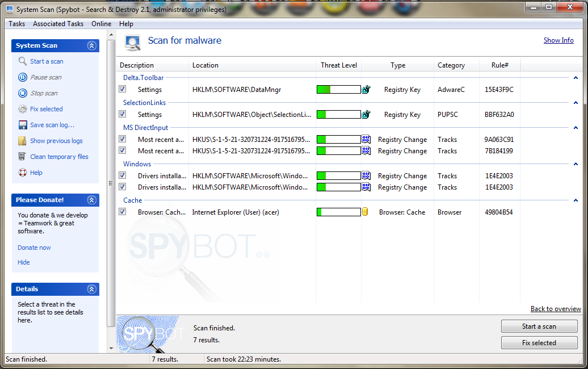Click the Spybot window title bar icon

pos(10,10)
